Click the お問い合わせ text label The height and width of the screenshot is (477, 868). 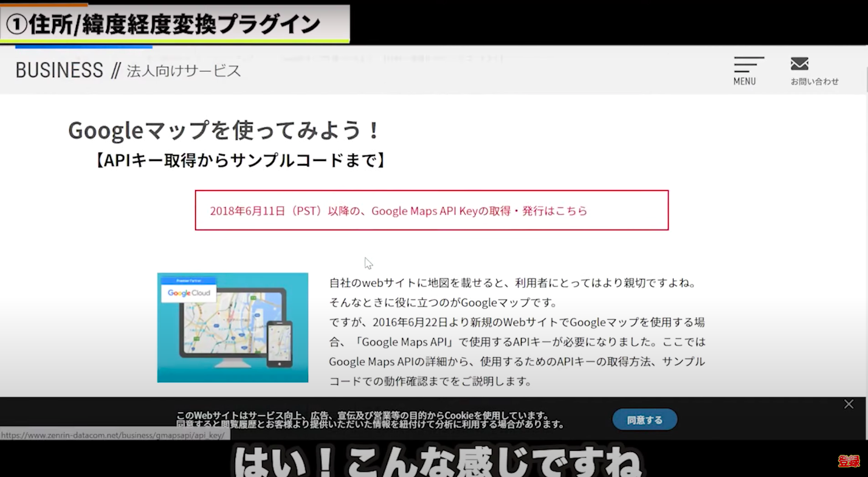click(815, 81)
